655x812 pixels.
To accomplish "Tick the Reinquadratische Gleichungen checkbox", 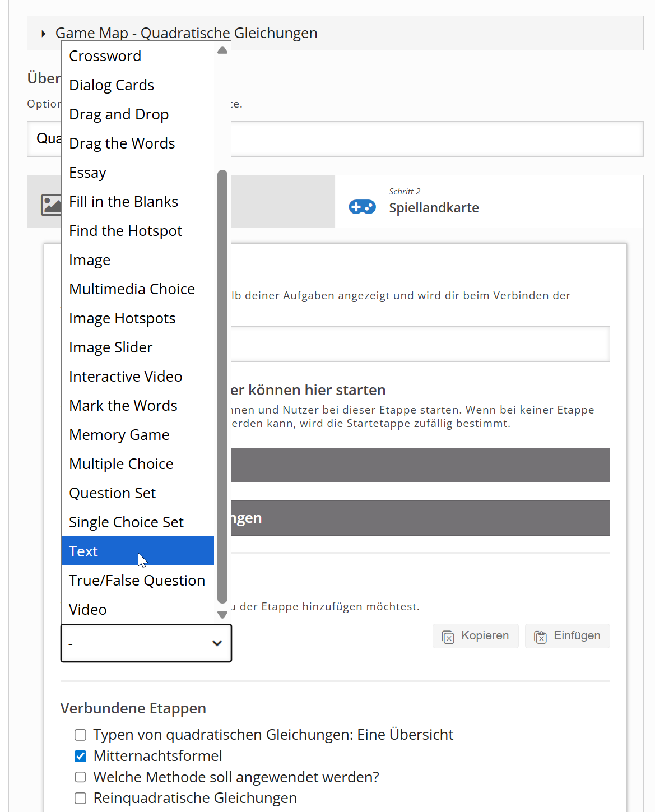I will [81, 798].
